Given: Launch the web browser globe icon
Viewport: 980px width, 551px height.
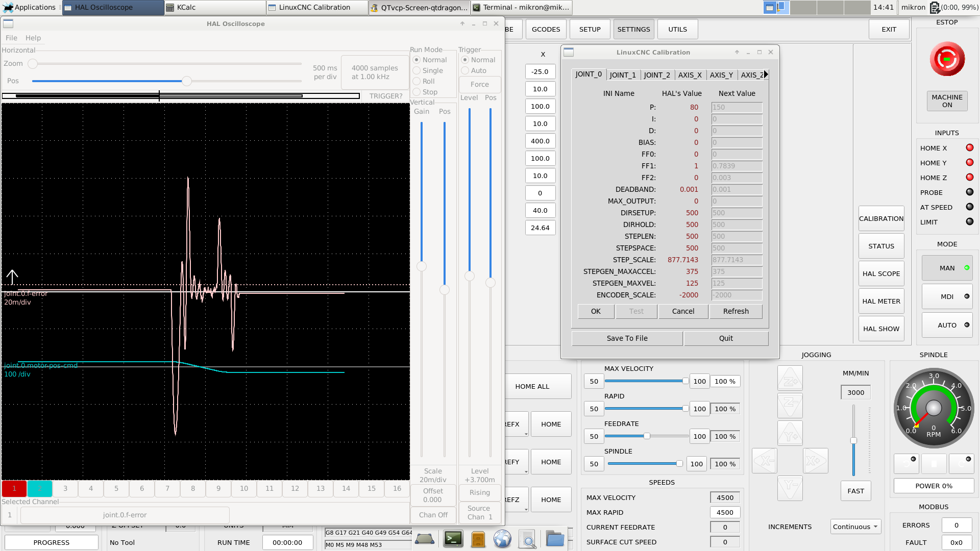Looking at the screenshot, I should (502, 539).
